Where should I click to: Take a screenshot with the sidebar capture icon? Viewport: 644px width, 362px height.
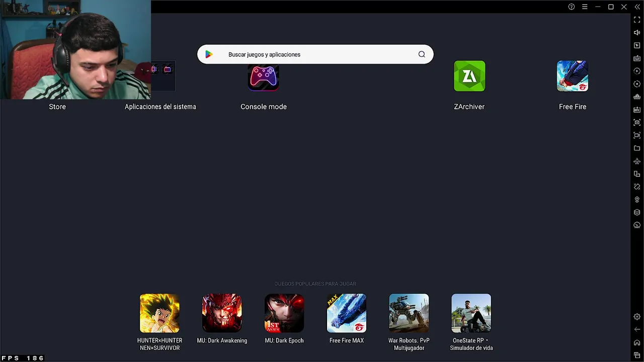click(x=637, y=122)
